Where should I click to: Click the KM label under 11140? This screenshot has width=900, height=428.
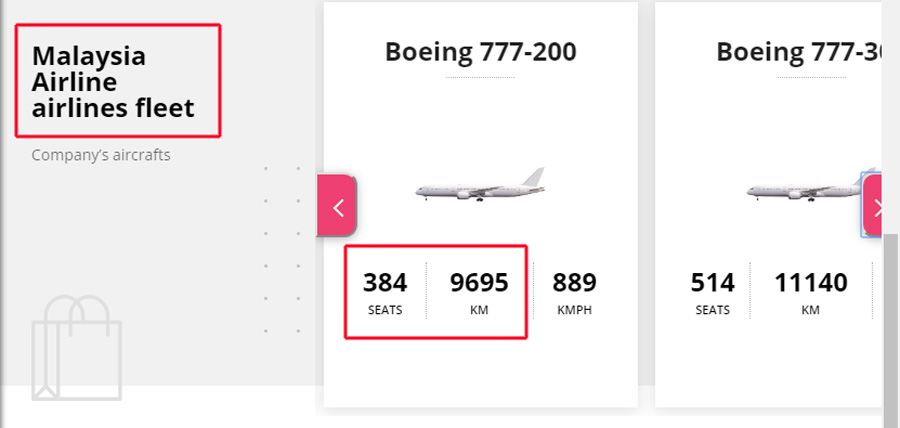pos(810,310)
